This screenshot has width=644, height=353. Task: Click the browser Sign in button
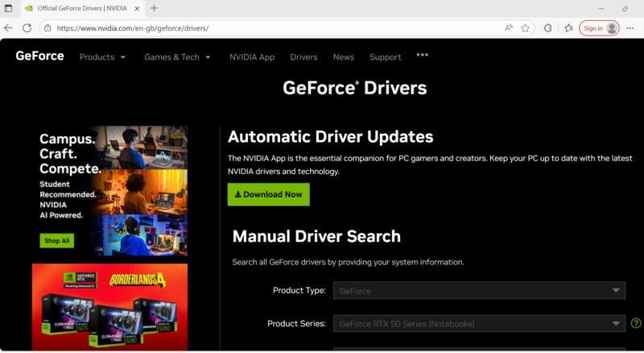598,28
